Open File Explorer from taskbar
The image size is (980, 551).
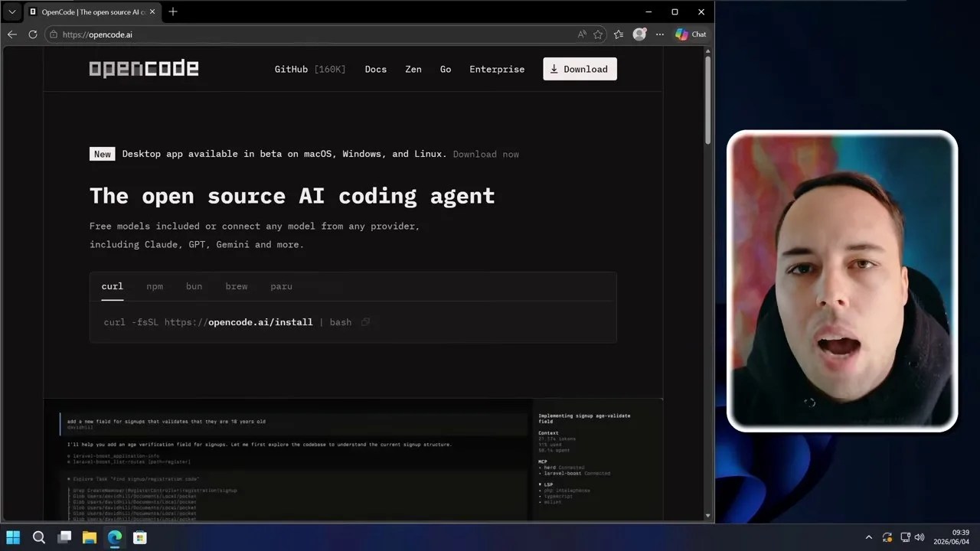point(90,537)
